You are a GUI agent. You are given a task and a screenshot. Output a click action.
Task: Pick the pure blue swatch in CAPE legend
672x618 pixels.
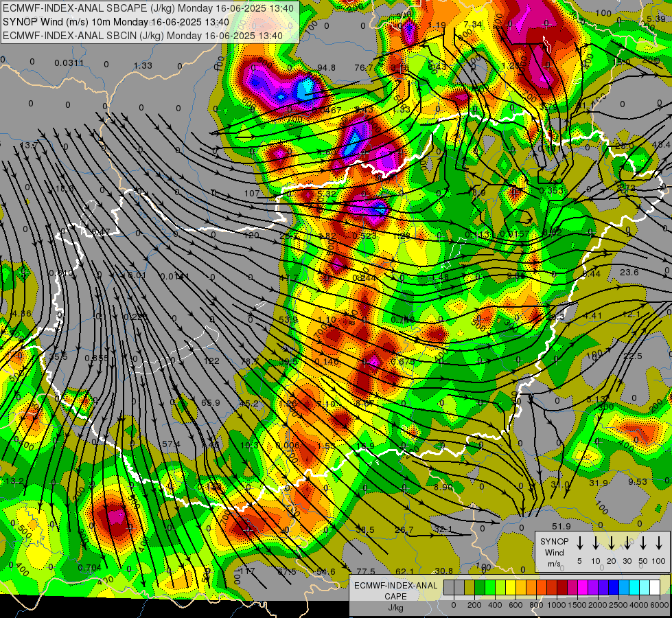[x=613, y=588]
